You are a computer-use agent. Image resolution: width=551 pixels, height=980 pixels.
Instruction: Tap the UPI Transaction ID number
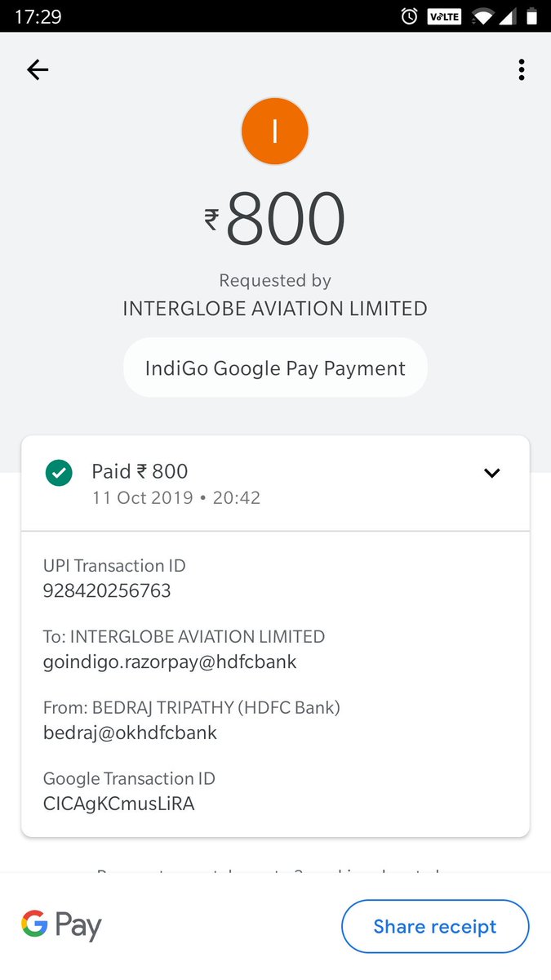[107, 591]
